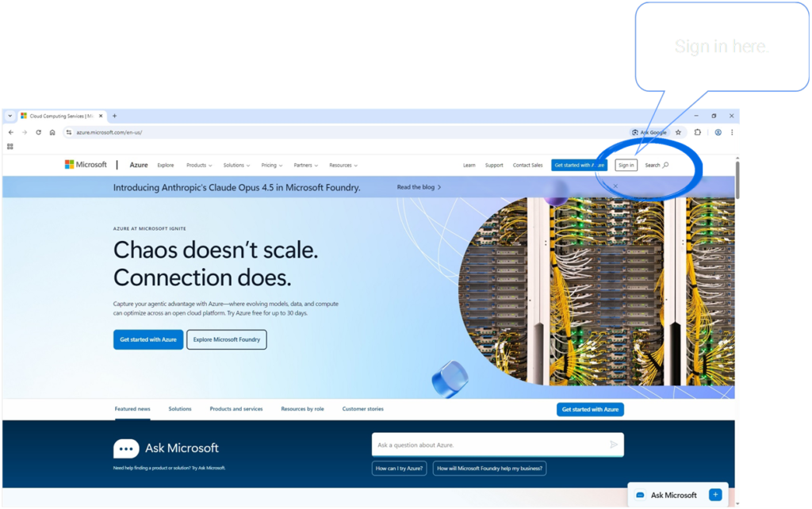
Task: Expand the Pricing dropdown menu
Action: coord(272,166)
